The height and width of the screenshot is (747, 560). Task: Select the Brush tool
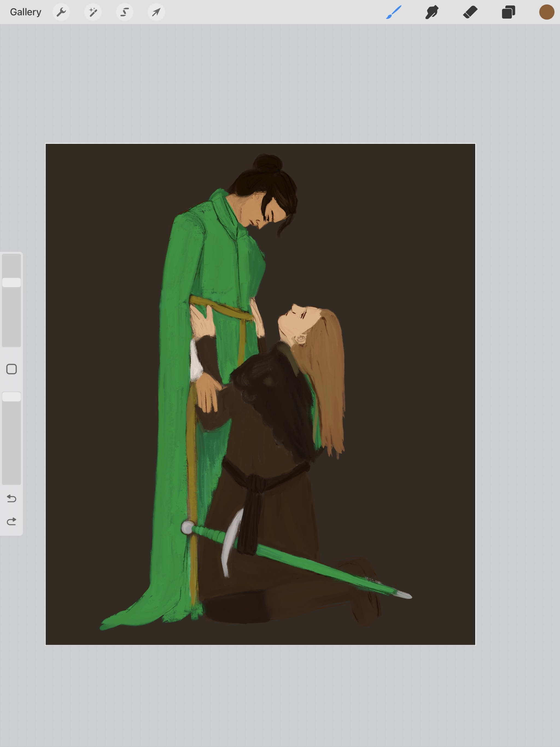tap(394, 12)
